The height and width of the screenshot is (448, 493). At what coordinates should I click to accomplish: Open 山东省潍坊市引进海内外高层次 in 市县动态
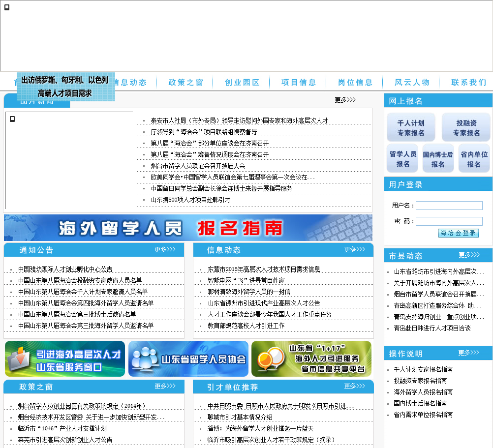click(x=439, y=272)
